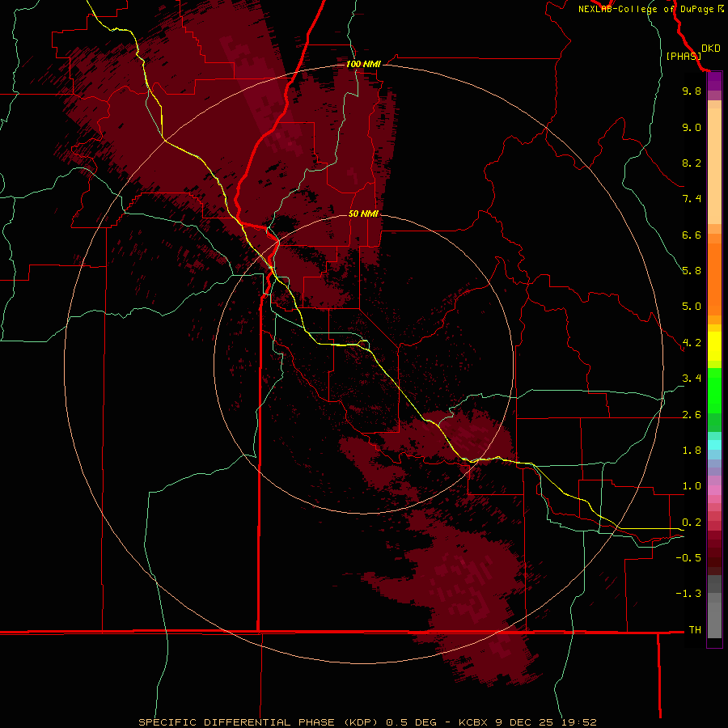The height and width of the screenshot is (728, 728).
Task: Pick the purple swatch at the top of the color bar
Action: (x=714, y=81)
